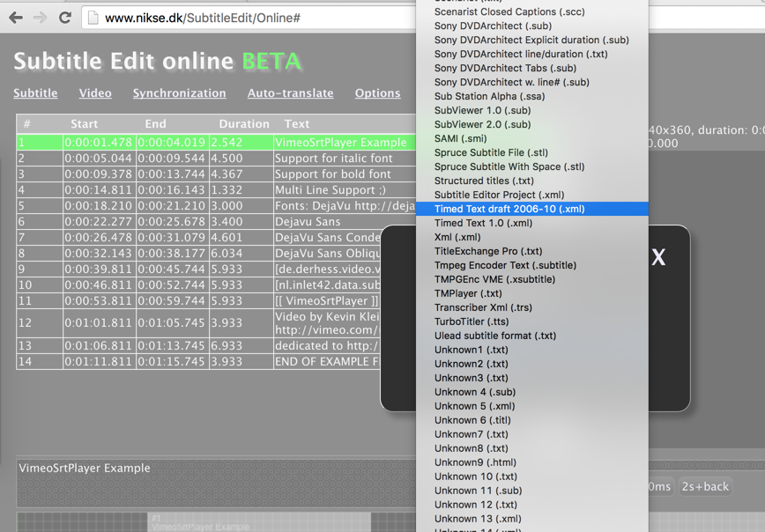The height and width of the screenshot is (532, 765).
Task: Close the dialog with the X button
Action: (658, 257)
